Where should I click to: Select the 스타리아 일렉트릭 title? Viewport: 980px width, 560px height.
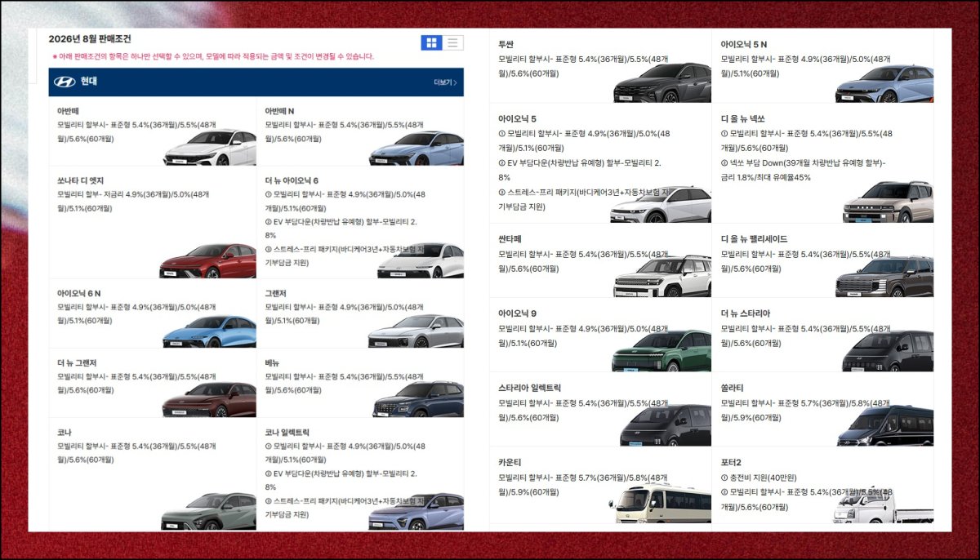[x=529, y=388]
